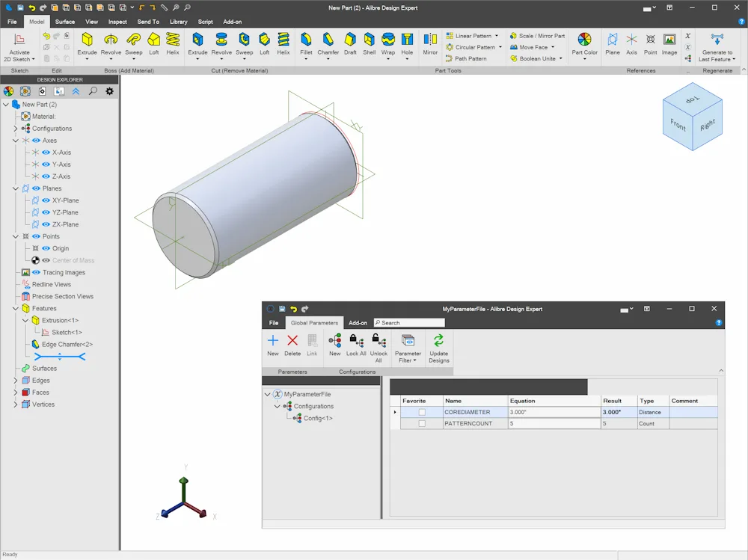Collapse the Axes tree node
The height and width of the screenshot is (560, 748).
pyautogui.click(x=15, y=141)
